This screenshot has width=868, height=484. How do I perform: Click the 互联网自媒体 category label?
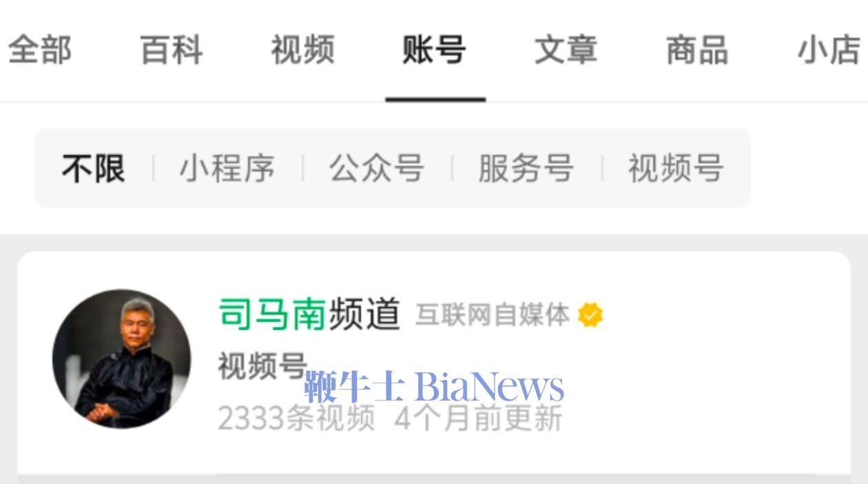[x=493, y=315]
